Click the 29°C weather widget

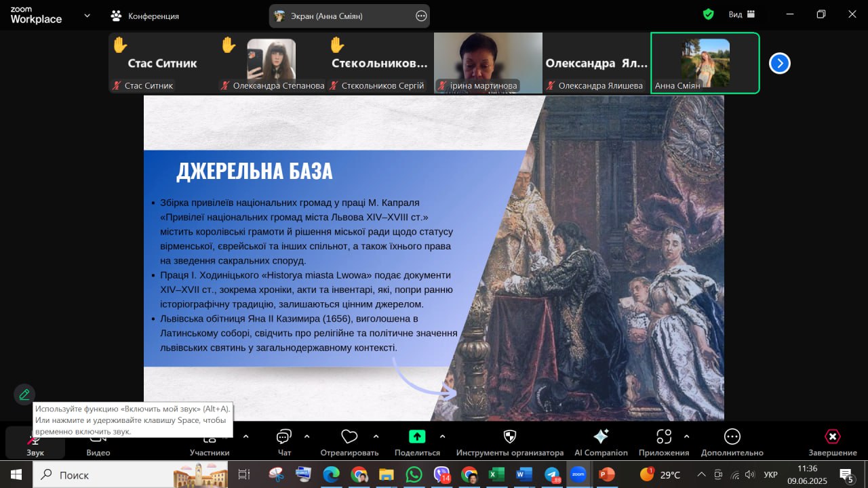click(x=661, y=474)
